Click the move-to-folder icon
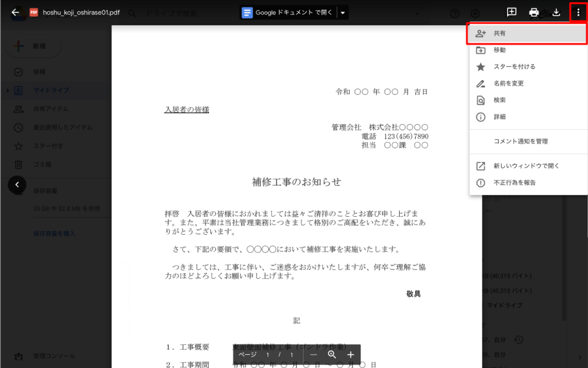The width and height of the screenshot is (588, 368). (481, 51)
